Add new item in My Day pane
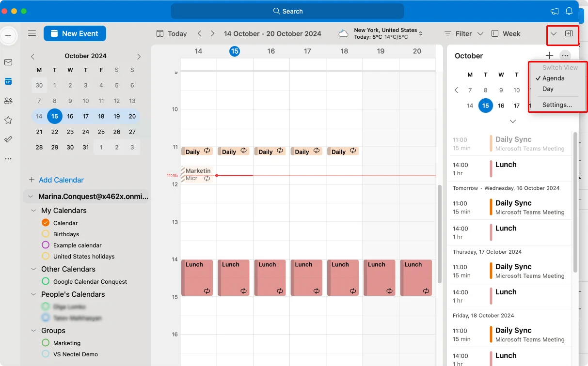 coord(549,56)
